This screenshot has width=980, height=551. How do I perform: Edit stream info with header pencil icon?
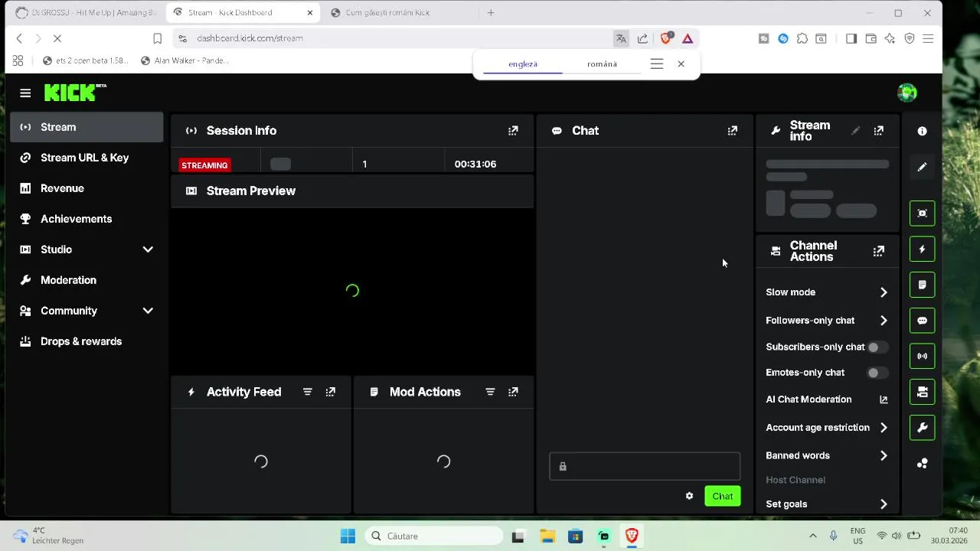pyautogui.click(x=856, y=131)
